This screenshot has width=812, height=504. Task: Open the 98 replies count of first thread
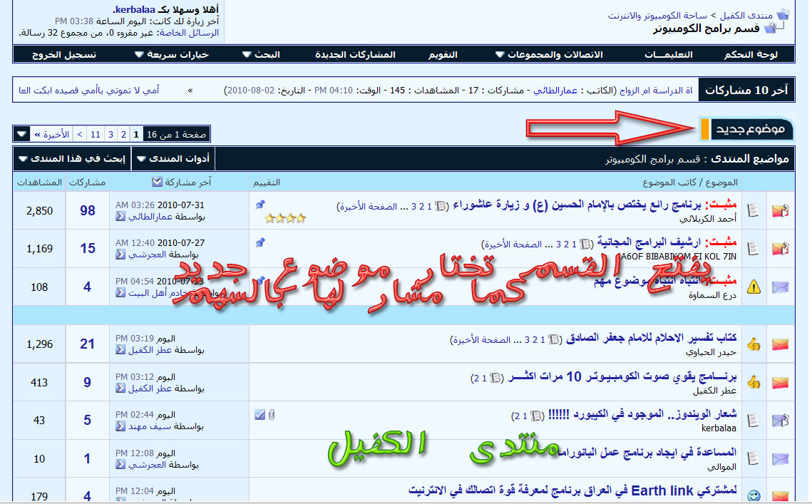87,210
